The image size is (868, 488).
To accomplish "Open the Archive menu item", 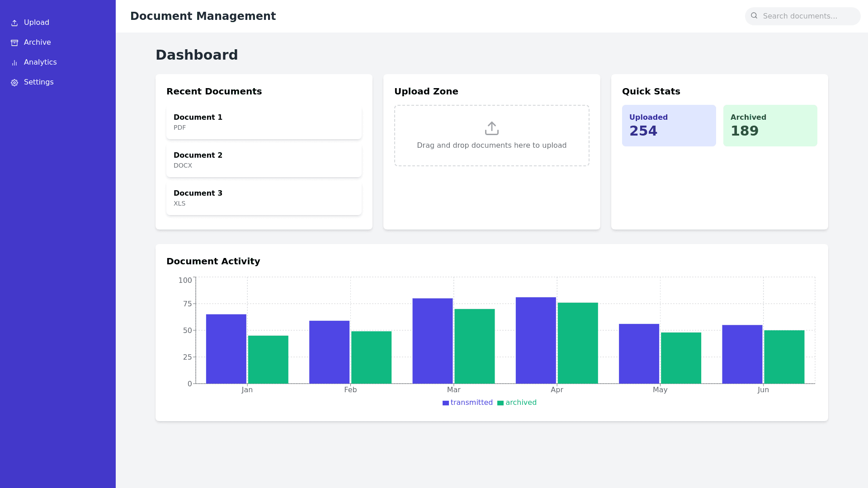I will click(x=37, y=42).
